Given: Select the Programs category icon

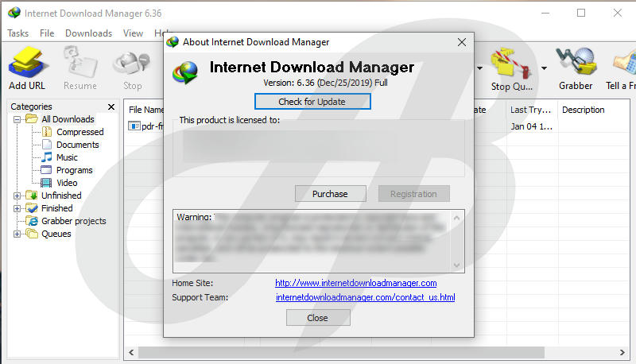Looking at the screenshot, I should [x=46, y=170].
